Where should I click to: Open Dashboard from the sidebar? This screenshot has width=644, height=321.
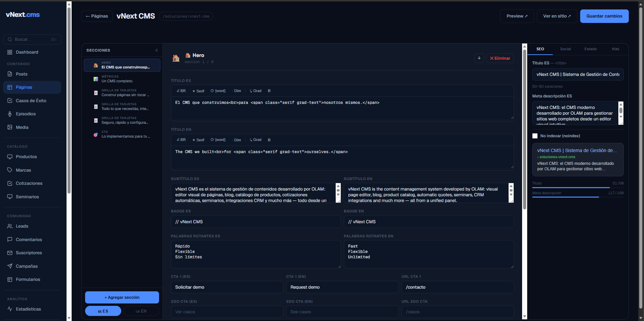coord(32,52)
